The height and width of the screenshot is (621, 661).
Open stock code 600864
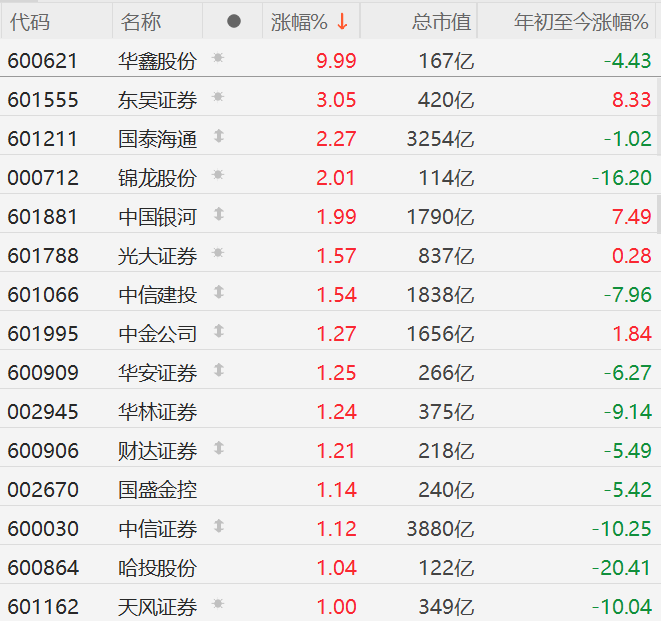pos(43,568)
